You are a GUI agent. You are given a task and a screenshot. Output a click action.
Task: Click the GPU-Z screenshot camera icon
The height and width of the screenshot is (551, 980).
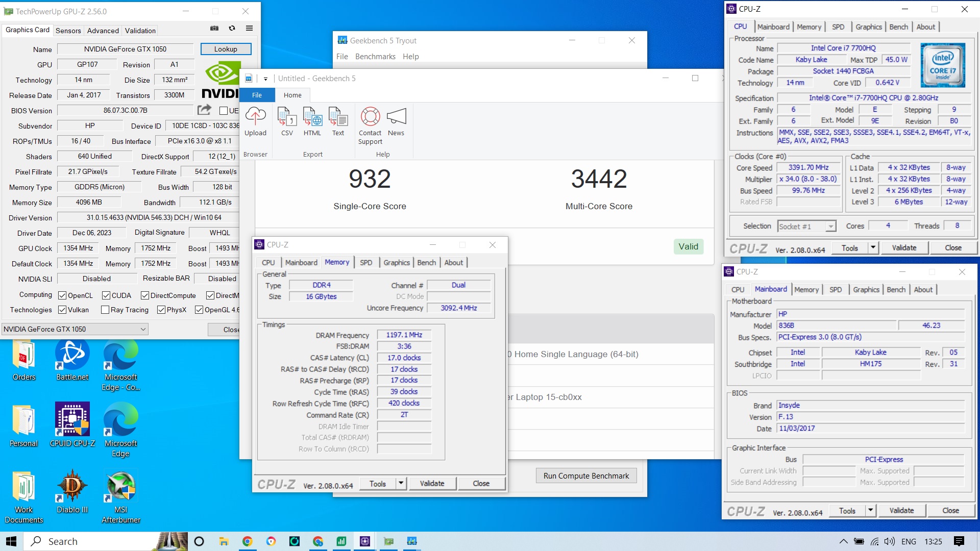click(214, 28)
